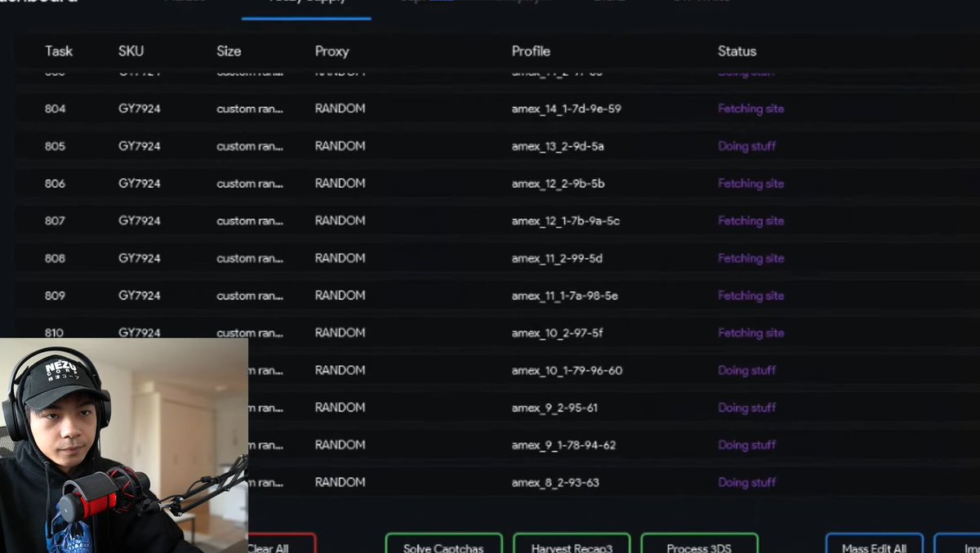Click profile amex_9_1-78-94-62
Image resolution: width=980 pixels, height=553 pixels.
pos(563,445)
